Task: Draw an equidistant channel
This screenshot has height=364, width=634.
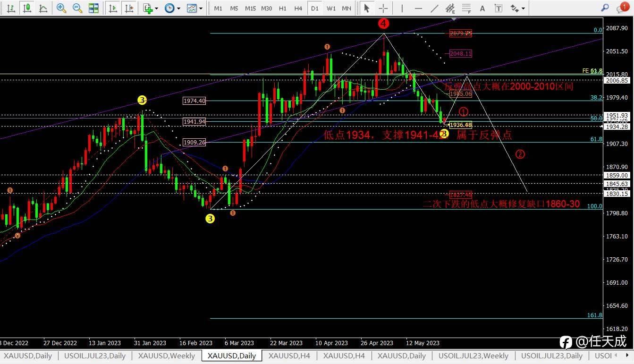Action: (x=450, y=8)
